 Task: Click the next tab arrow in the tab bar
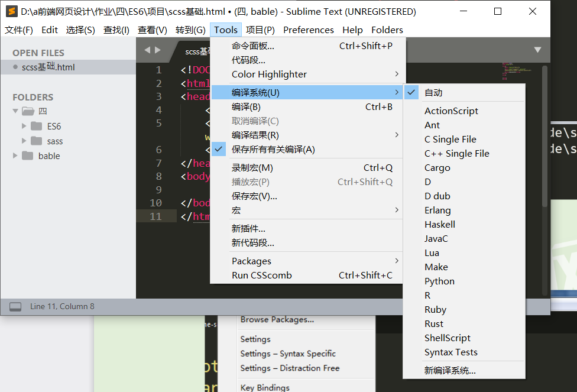(158, 50)
